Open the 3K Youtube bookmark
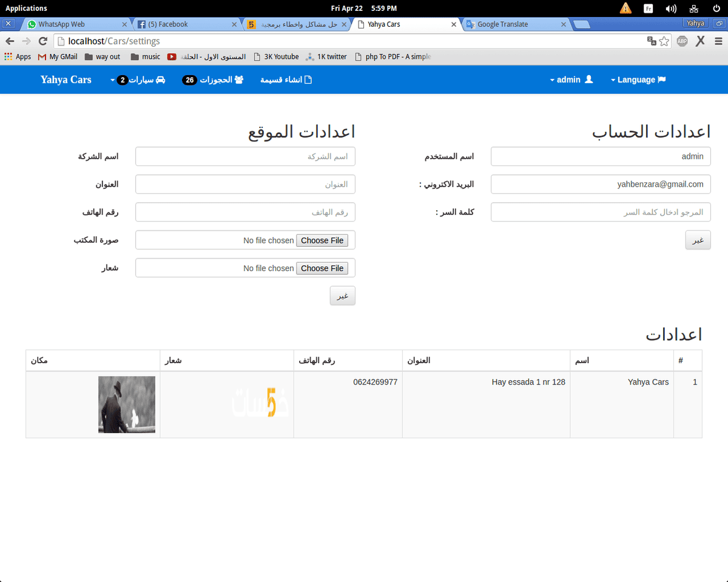The height and width of the screenshot is (582, 728). coord(276,56)
